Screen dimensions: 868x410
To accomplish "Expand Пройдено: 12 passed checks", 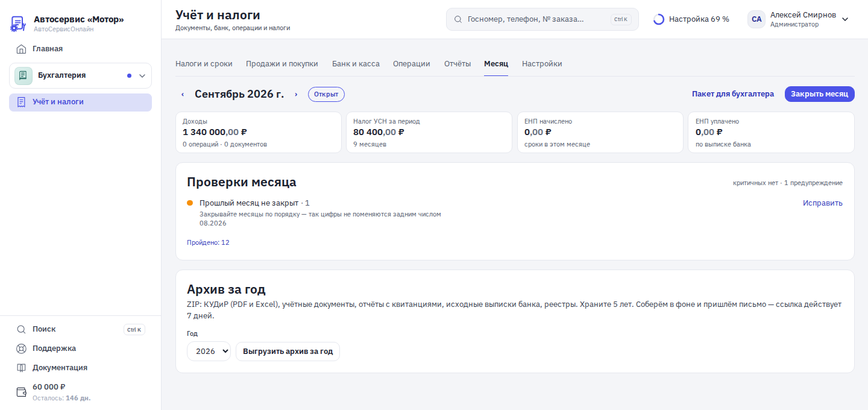I will [208, 242].
